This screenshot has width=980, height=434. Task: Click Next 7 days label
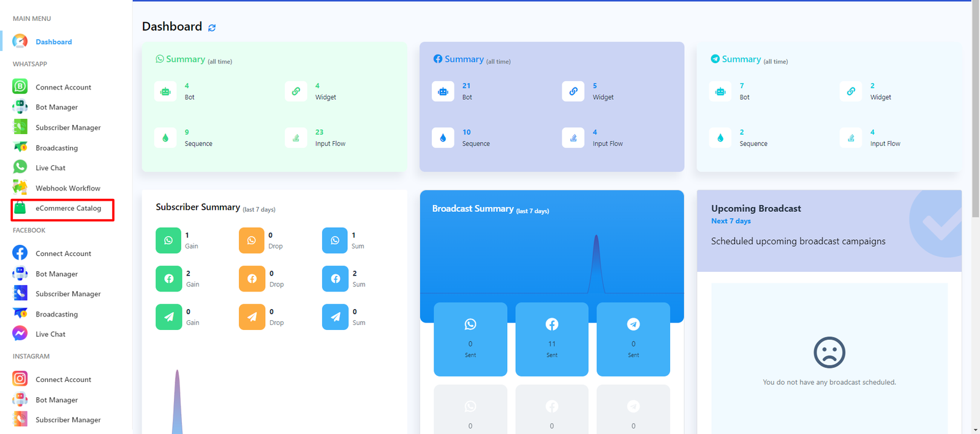[731, 221]
